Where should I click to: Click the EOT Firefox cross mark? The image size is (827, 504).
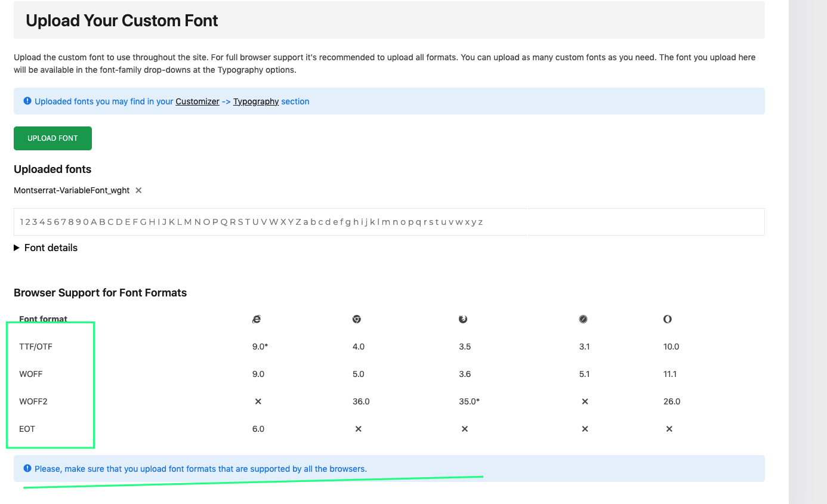465,429
